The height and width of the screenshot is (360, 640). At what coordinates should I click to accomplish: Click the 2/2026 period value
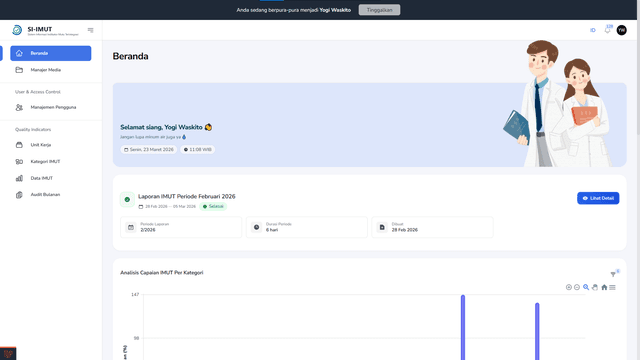[x=148, y=230]
